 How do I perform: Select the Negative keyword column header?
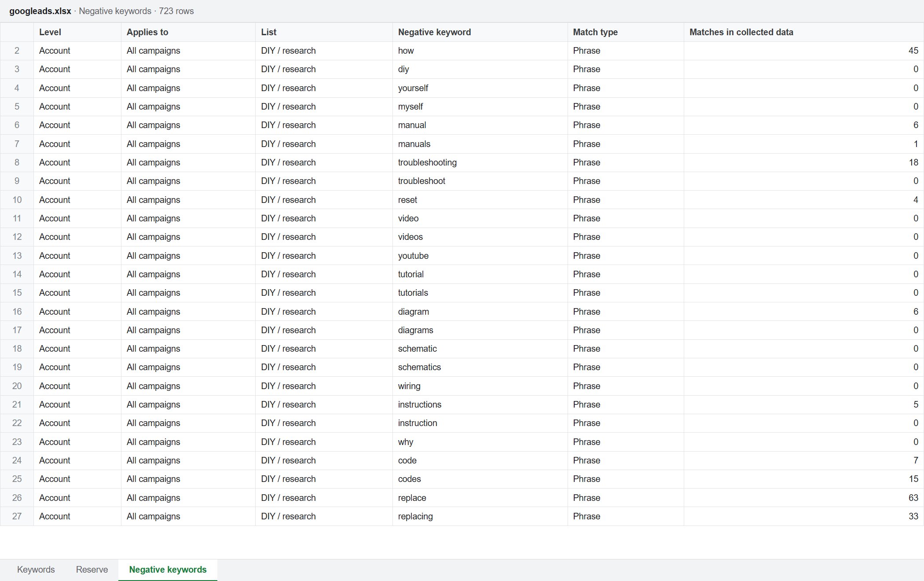(x=480, y=32)
